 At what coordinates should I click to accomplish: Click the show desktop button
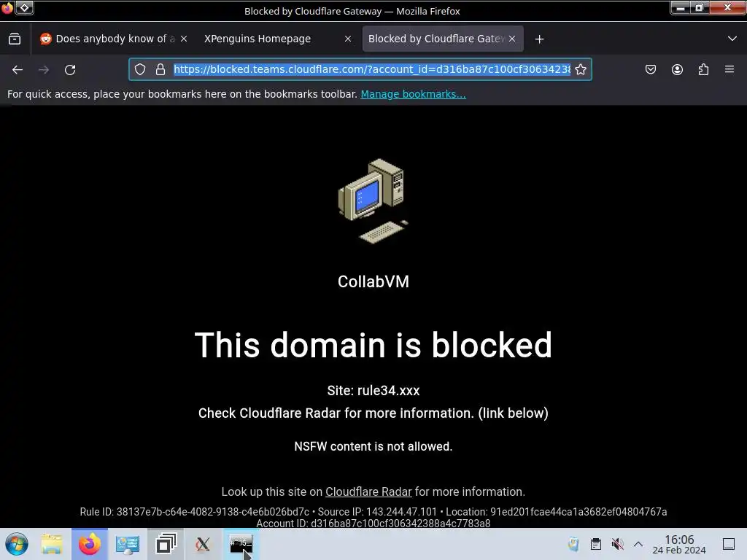pyautogui.click(x=729, y=544)
